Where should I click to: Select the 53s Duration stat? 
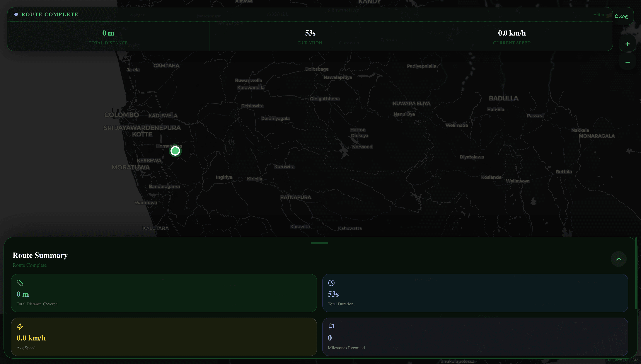point(310,36)
